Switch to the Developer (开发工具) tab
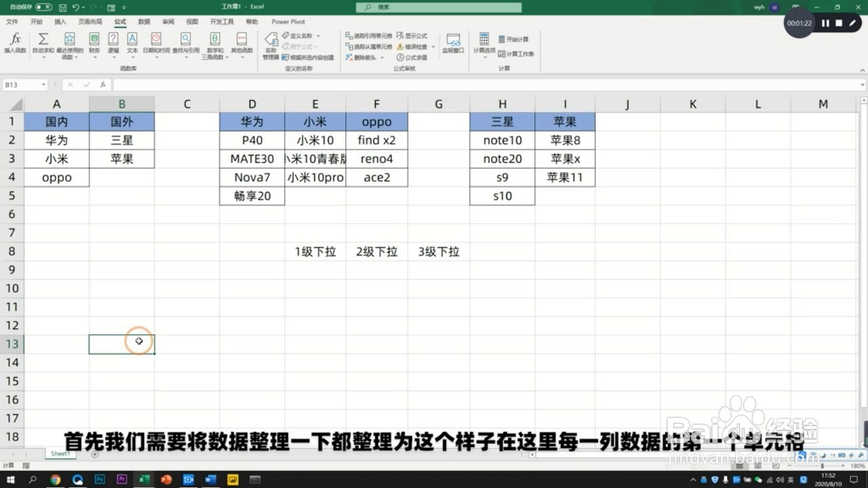The width and height of the screenshot is (868, 488). click(222, 22)
